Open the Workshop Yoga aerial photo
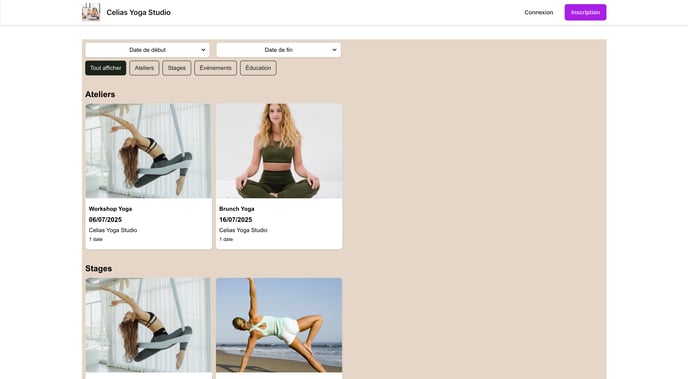688x379 pixels. 148,151
